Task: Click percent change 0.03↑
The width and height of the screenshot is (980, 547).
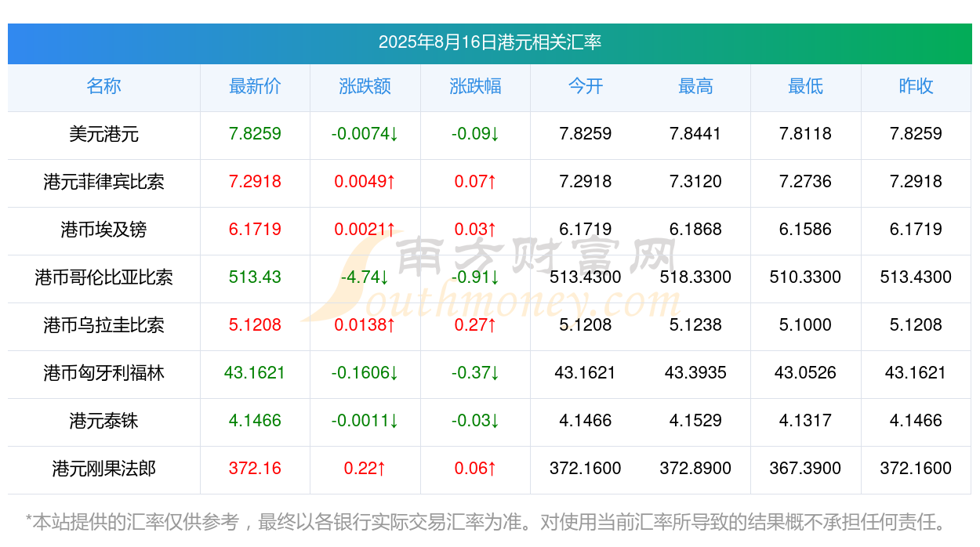Action: point(475,230)
